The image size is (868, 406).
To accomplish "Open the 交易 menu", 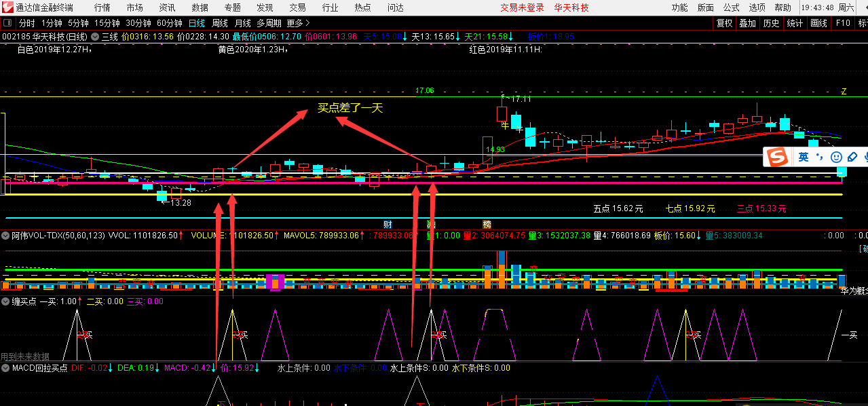I will click(x=297, y=7).
